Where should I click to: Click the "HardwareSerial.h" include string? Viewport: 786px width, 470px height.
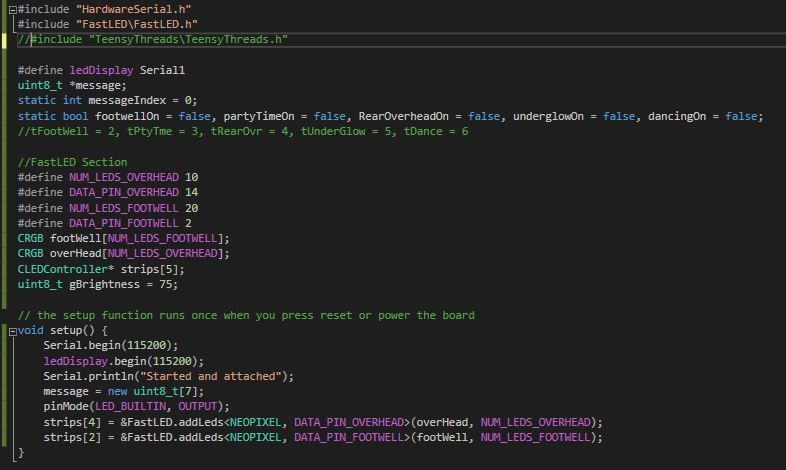coord(133,9)
